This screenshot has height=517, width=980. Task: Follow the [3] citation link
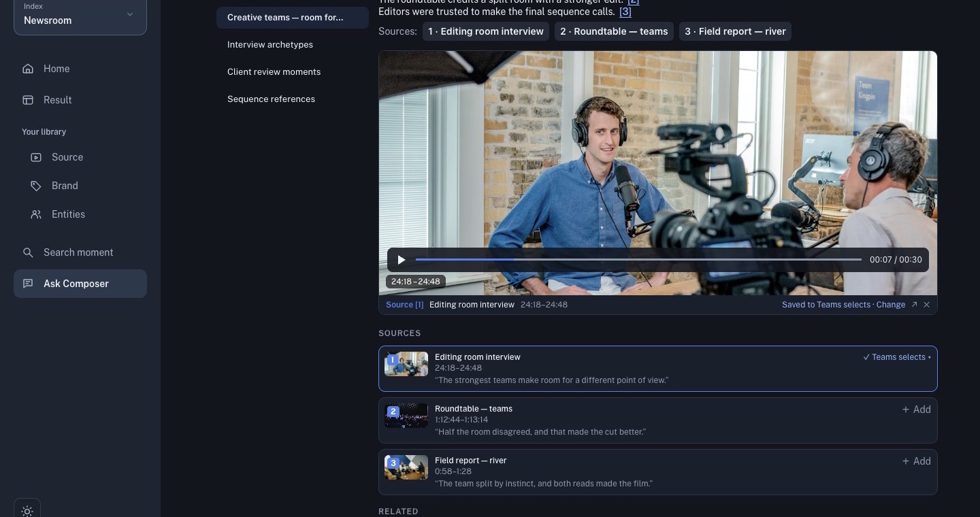[x=625, y=12]
